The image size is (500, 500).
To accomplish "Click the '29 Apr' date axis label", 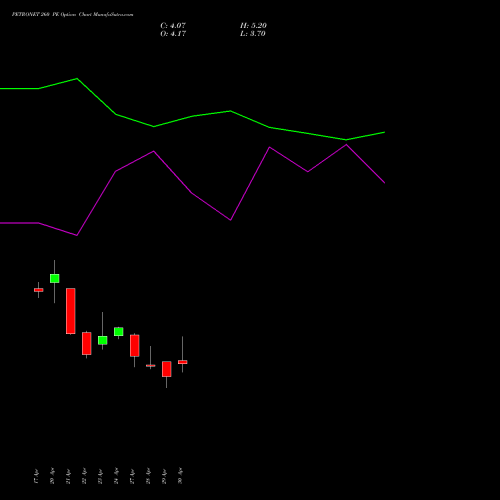I will click(x=164, y=476).
